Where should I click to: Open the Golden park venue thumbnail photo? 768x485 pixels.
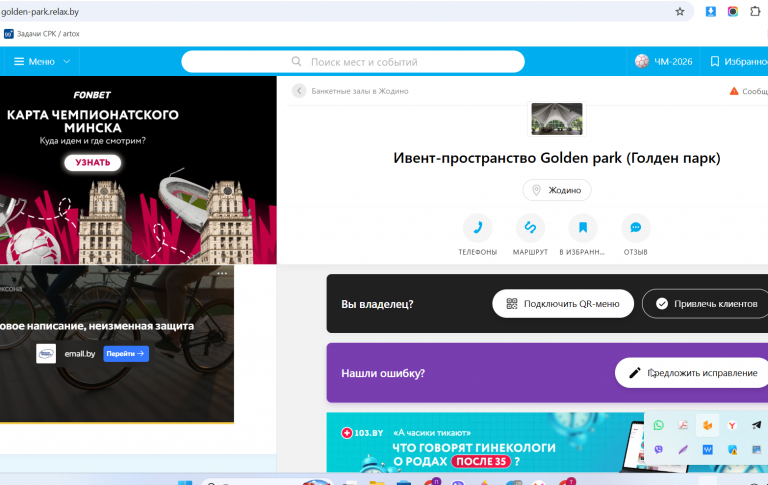[x=557, y=119]
